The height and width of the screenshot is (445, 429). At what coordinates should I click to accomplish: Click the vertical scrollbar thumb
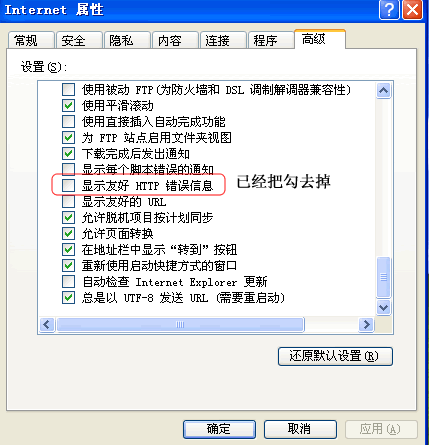click(383, 277)
